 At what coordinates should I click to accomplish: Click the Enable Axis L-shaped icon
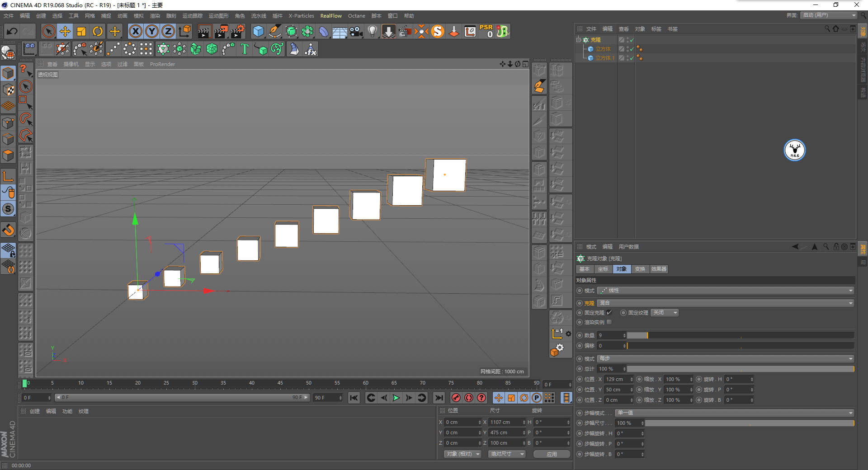pyautogui.click(x=8, y=176)
